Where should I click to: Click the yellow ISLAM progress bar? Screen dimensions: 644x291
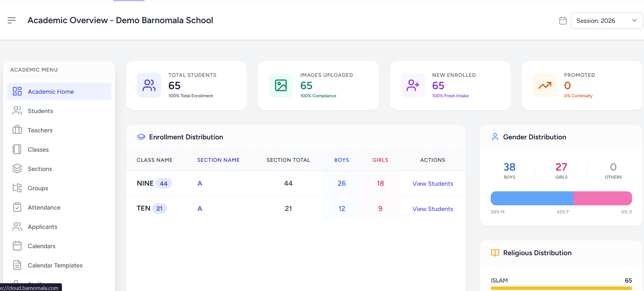point(561,288)
